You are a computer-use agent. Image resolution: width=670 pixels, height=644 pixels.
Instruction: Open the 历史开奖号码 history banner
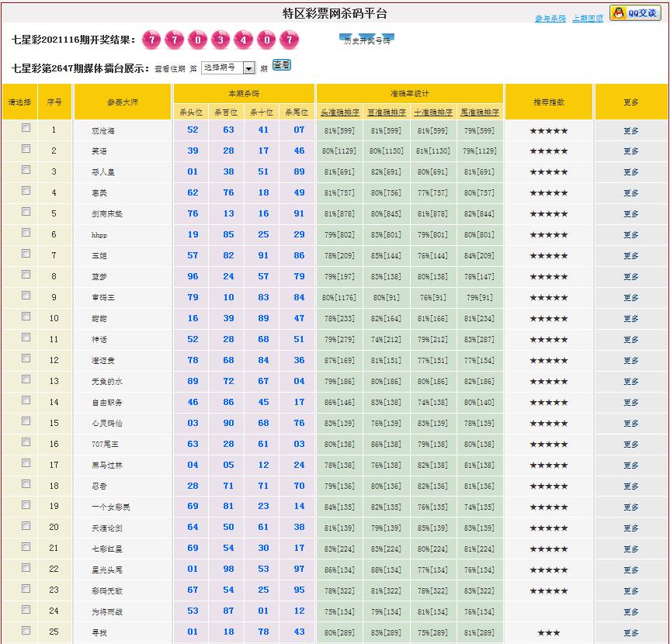pos(366,40)
